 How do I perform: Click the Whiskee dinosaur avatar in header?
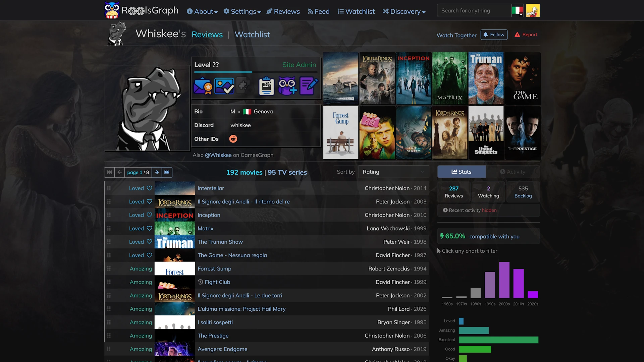pyautogui.click(x=117, y=34)
